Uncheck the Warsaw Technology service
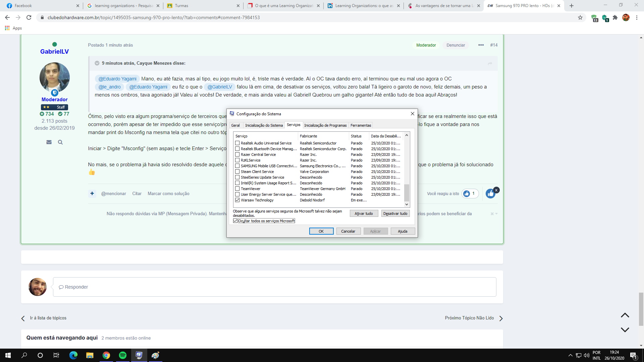 (237, 200)
